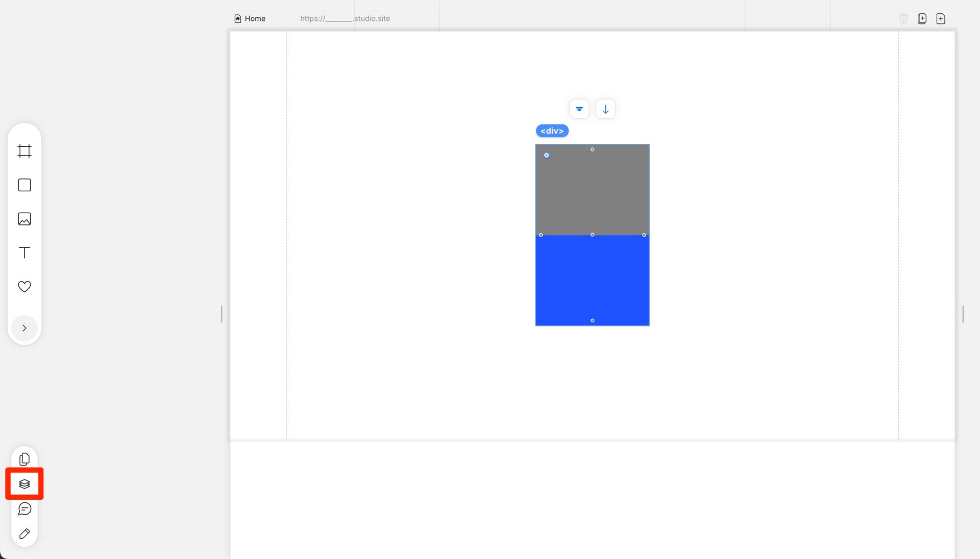Viewport: 980px width, 559px height.
Task: Select the Text tool
Action: click(x=24, y=252)
